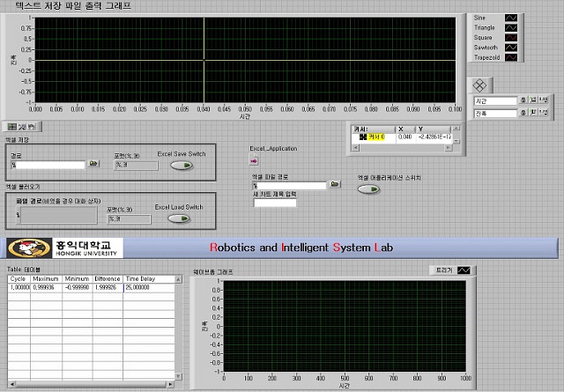Open the scale format menu for 시간 axis
The height and width of the screenshot is (392, 564).
(x=543, y=100)
